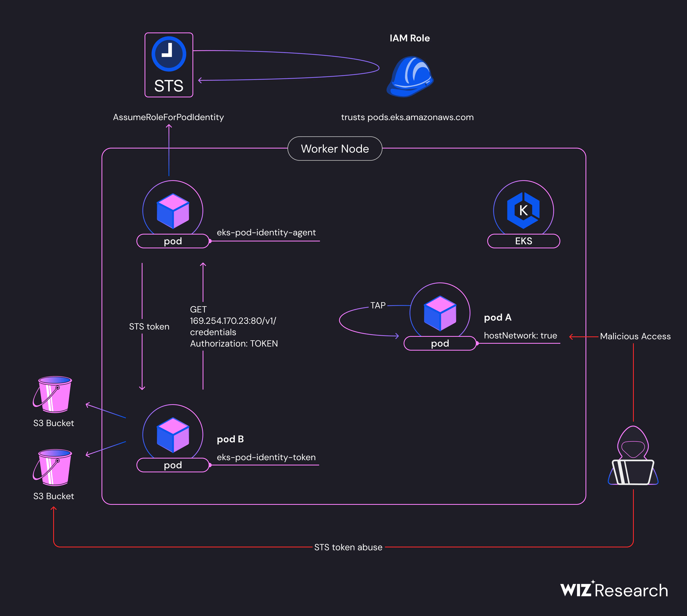Click the 169.254.170.23:80/v1/ address text

pyautogui.click(x=233, y=321)
